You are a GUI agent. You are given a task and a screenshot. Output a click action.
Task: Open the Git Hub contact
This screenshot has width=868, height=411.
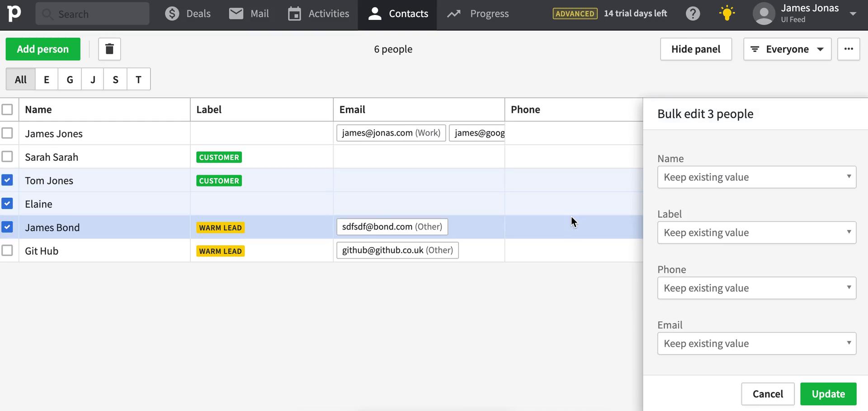coord(42,251)
